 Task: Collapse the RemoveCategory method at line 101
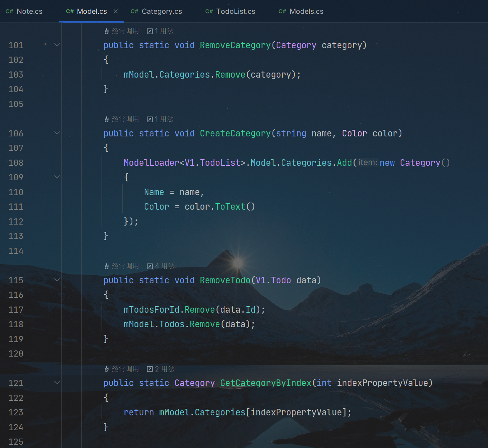coord(57,45)
